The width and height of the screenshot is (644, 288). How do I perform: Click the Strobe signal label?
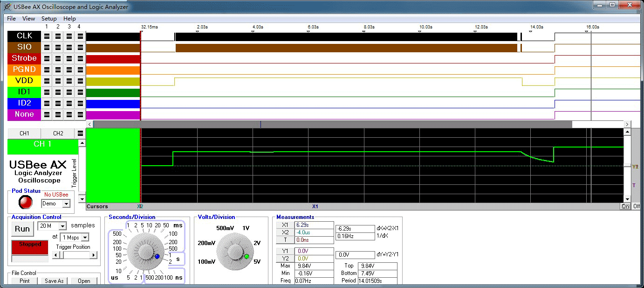pyautogui.click(x=25, y=58)
